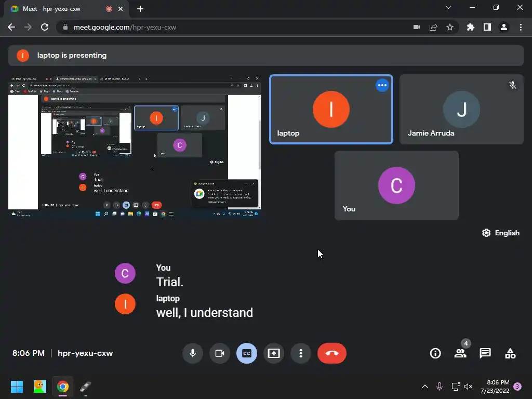Click the address bar lock icon
The image size is (532, 399).
pos(65,27)
